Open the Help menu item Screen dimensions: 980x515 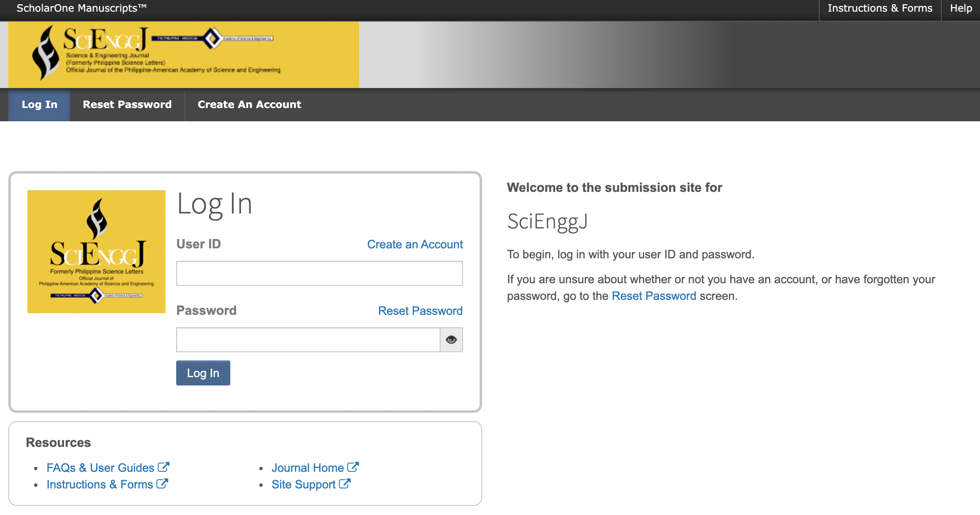tap(961, 8)
